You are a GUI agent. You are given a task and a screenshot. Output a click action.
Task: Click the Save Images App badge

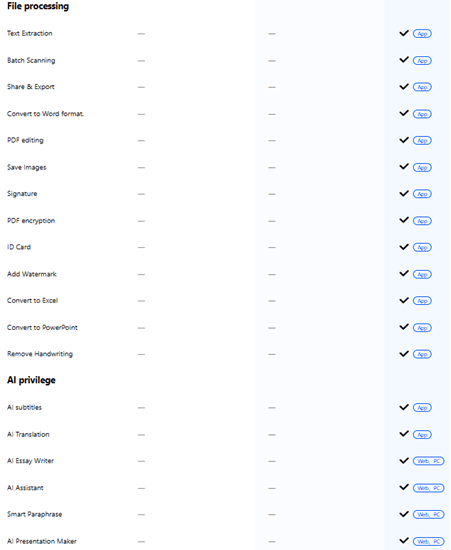click(422, 168)
